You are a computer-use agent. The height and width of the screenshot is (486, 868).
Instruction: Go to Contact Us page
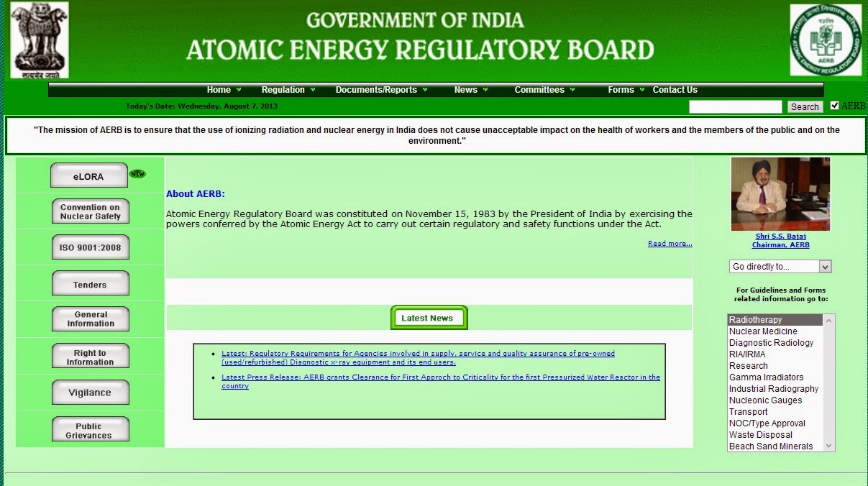coord(675,90)
